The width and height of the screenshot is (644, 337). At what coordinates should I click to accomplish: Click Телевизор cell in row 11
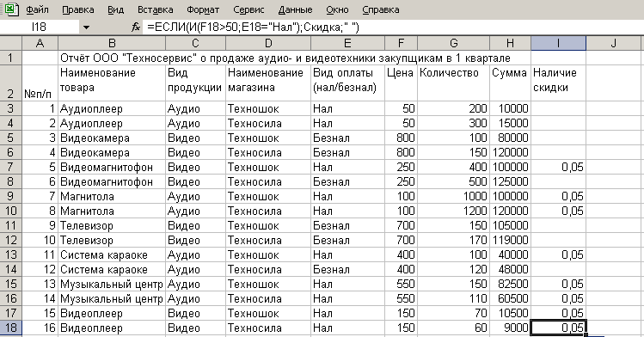(x=112, y=226)
